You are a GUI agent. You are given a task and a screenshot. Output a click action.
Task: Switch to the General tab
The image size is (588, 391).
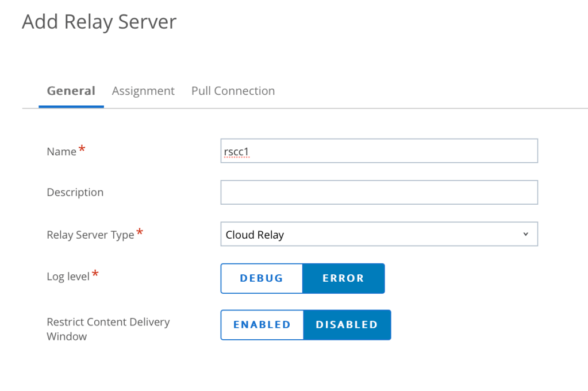(x=71, y=91)
